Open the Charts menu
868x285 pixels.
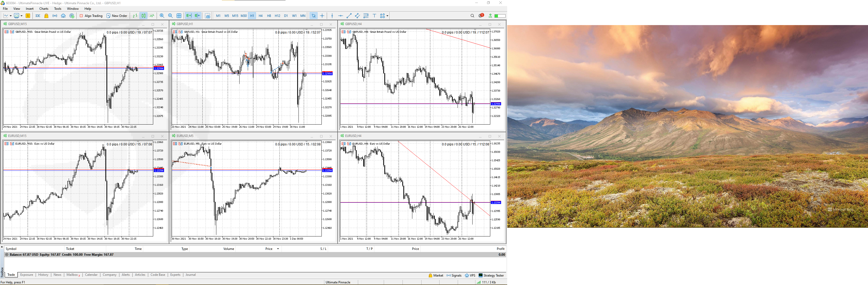tap(44, 9)
